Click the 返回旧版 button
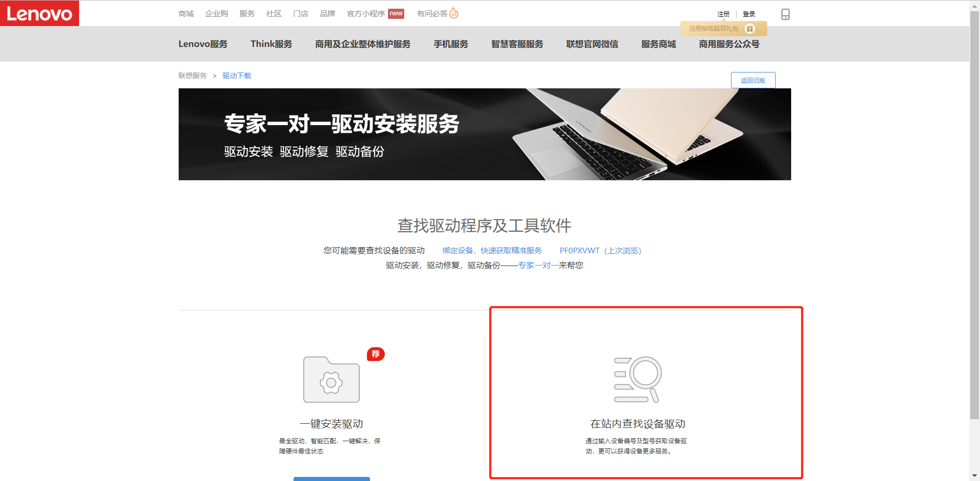980x481 pixels. coord(753,80)
